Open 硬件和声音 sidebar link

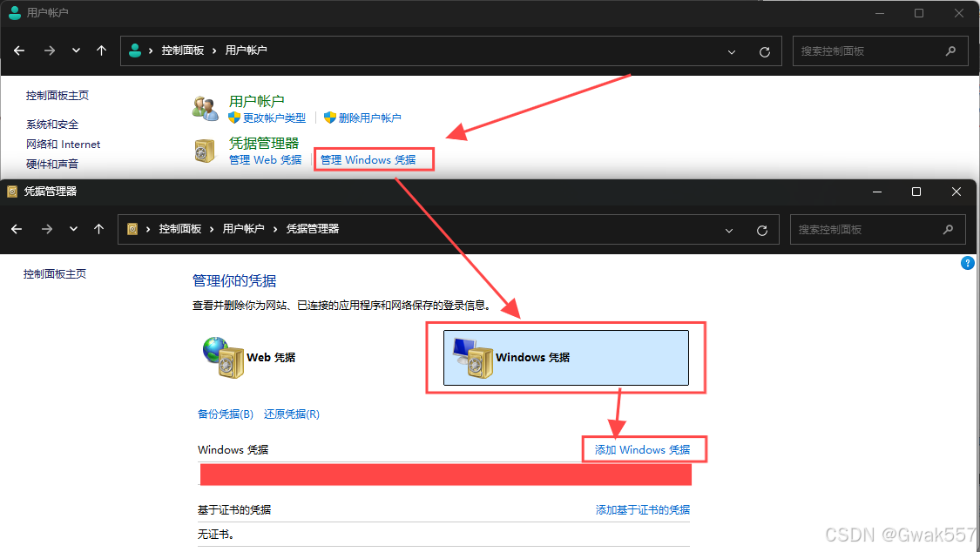(52, 165)
